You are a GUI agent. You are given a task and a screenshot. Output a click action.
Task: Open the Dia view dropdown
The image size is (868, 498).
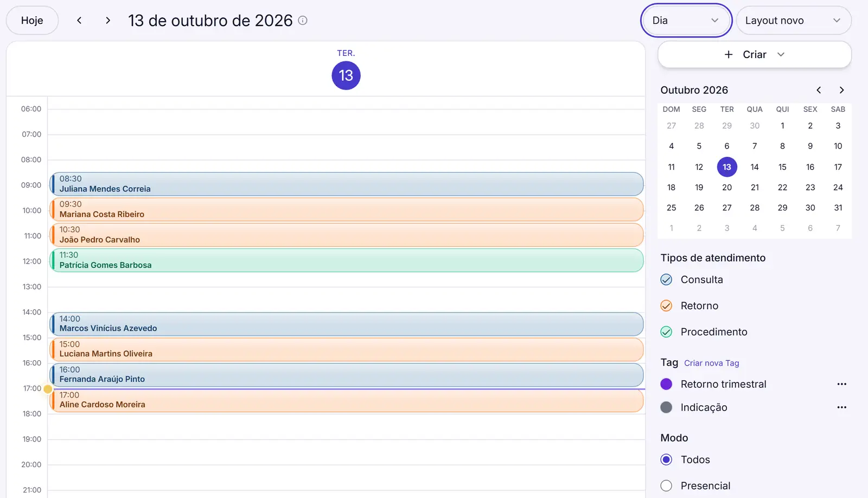click(686, 21)
